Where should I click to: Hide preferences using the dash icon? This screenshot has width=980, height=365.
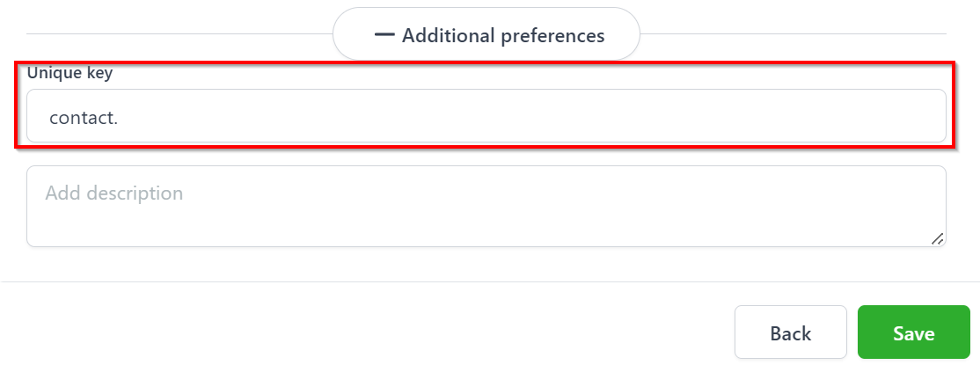click(x=384, y=35)
